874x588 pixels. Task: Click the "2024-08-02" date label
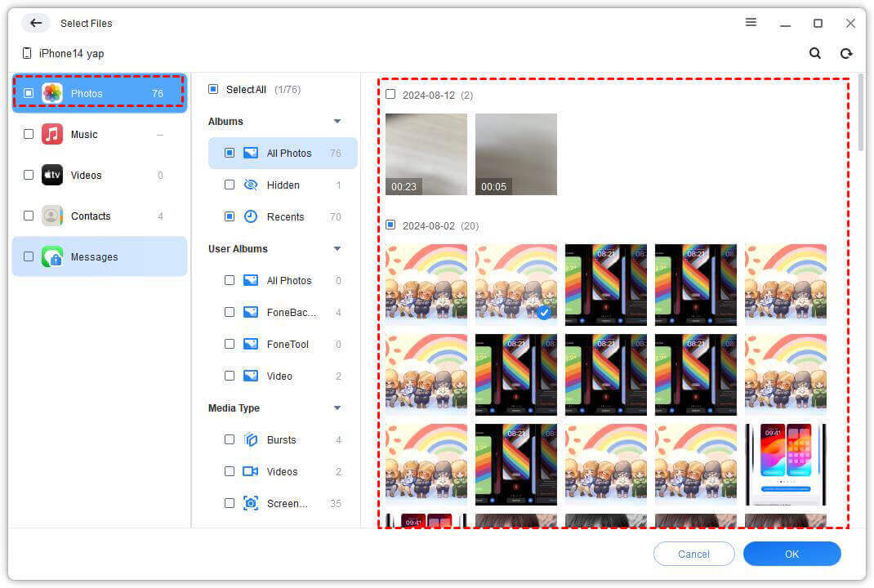point(429,225)
